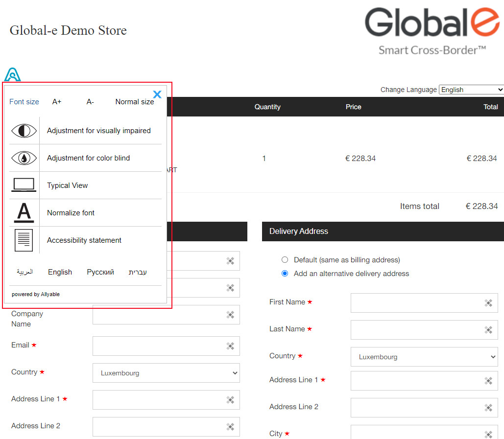
Task: Close the accessibility panel with the X
Action: point(157,94)
